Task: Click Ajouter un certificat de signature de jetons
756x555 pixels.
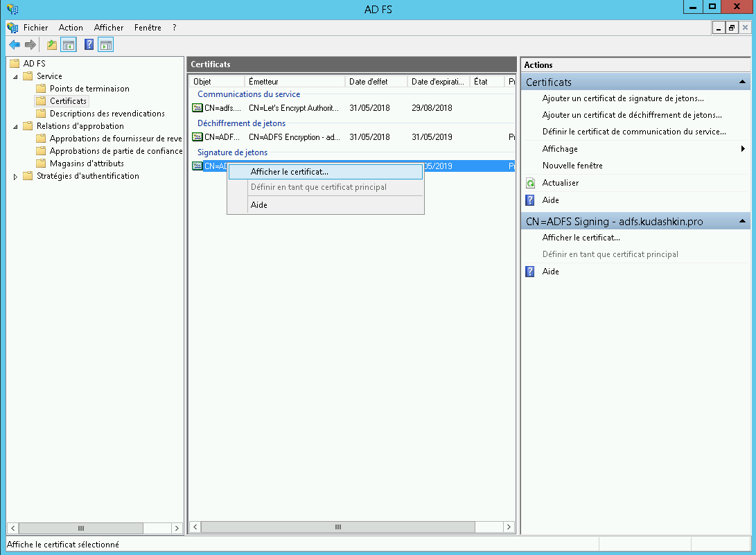Action: [623, 98]
